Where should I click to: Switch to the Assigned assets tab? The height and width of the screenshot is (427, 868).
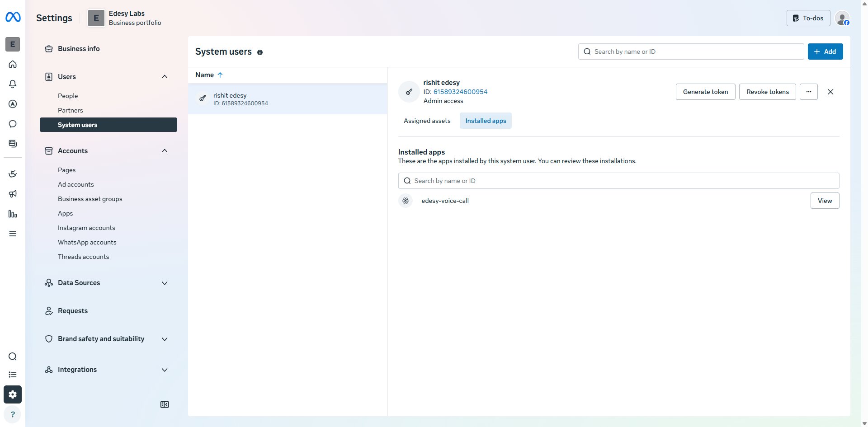[x=427, y=121]
